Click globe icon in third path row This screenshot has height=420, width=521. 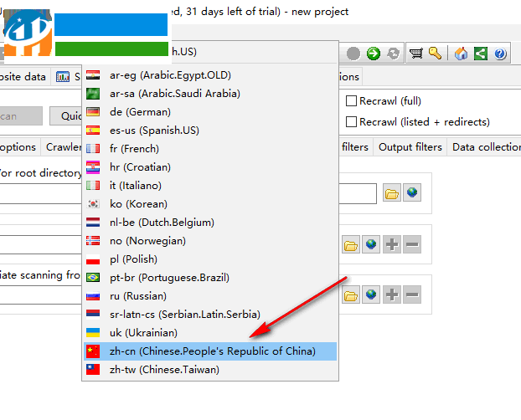pos(371,295)
